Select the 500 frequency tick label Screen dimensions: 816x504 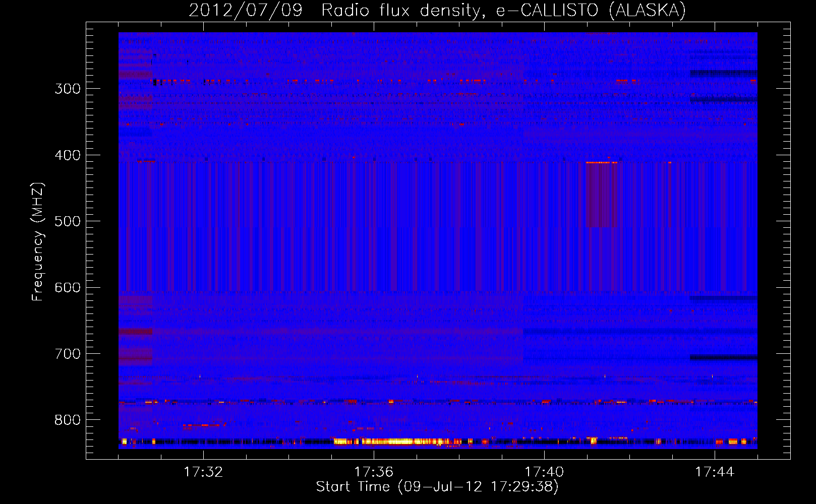pos(68,221)
